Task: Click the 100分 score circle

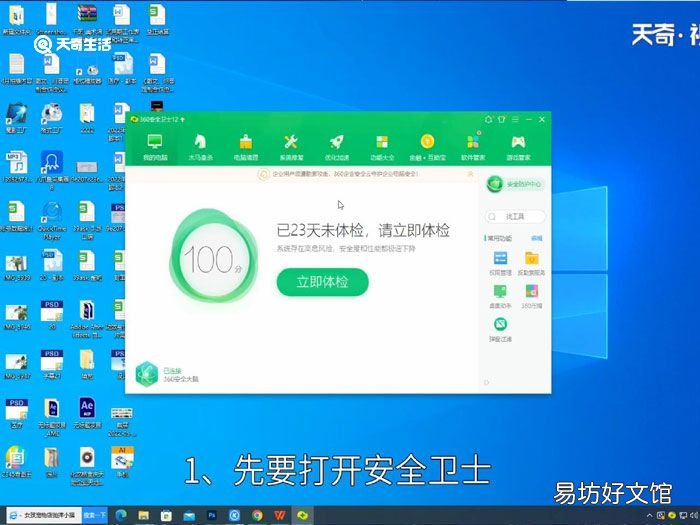Action: click(x=213, y=258)
